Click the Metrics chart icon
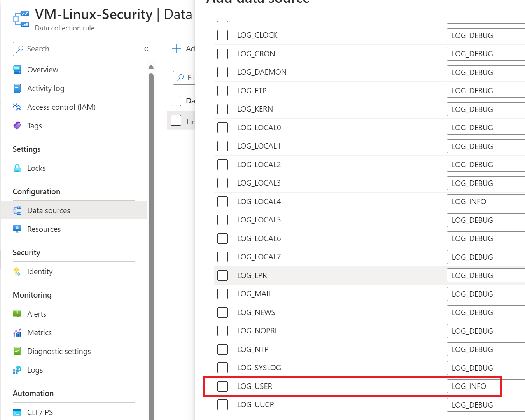 point(17,332)
